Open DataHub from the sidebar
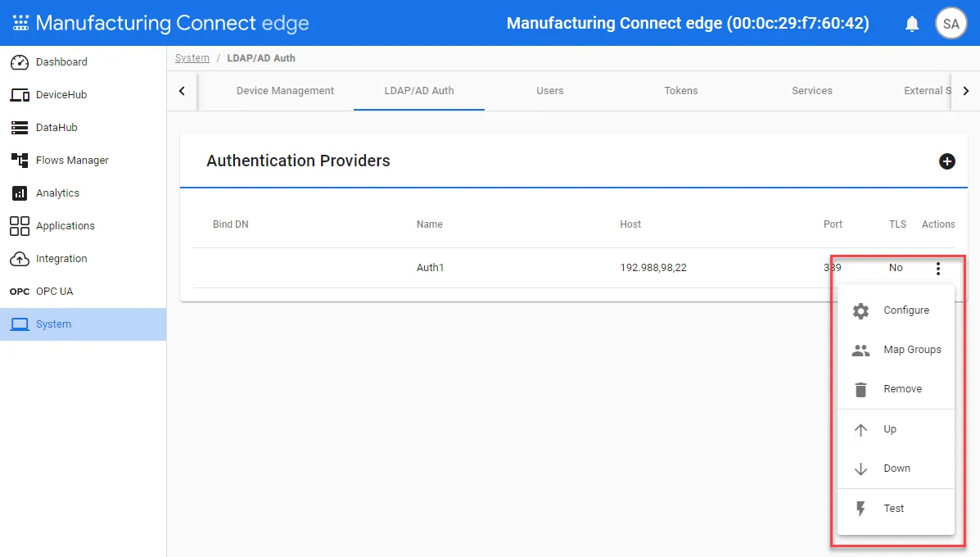 coord(84,128)
